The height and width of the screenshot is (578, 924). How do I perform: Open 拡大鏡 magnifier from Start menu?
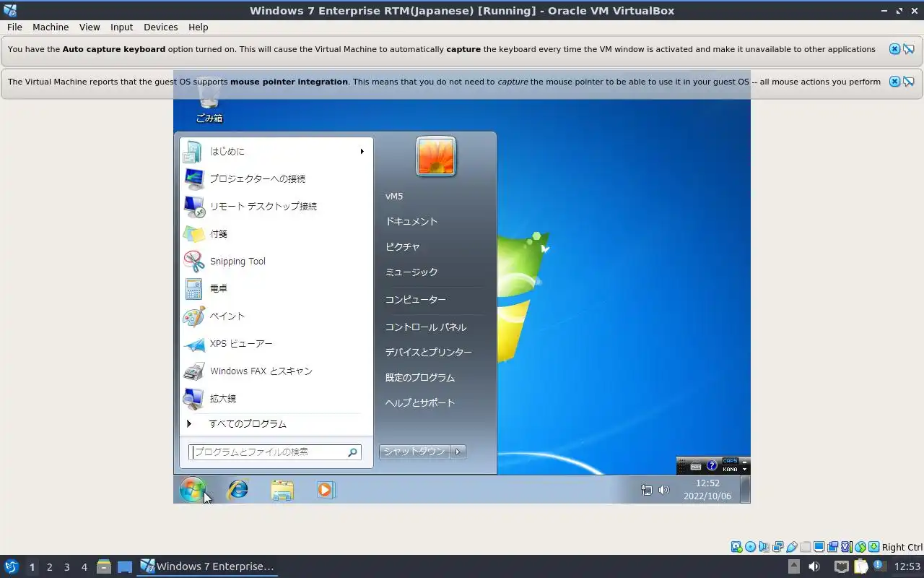(x=276, y=398)
